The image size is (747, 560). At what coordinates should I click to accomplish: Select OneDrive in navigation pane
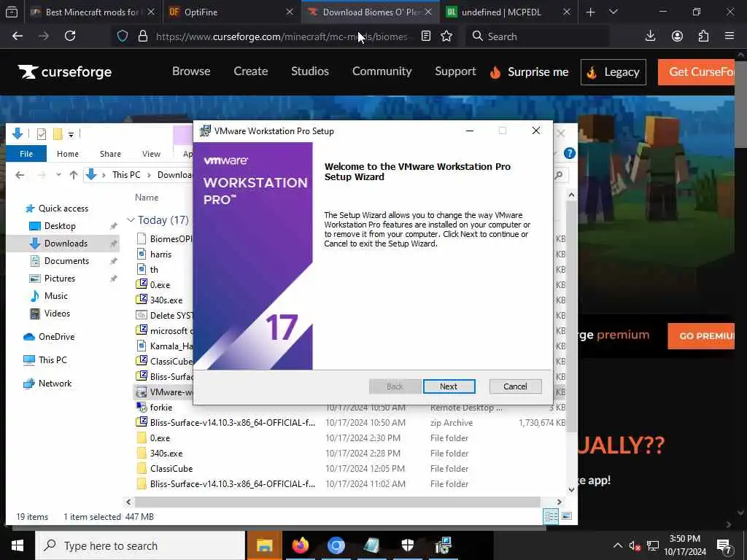56,337
